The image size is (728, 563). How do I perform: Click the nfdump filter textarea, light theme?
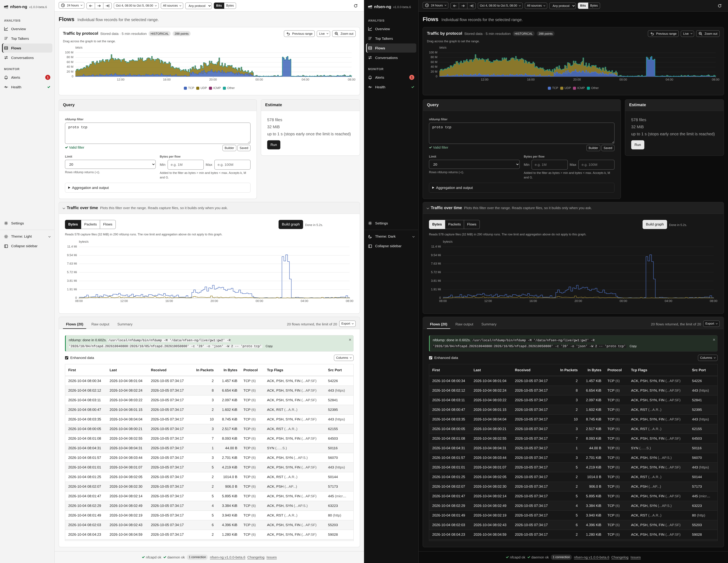pos(158,133)
